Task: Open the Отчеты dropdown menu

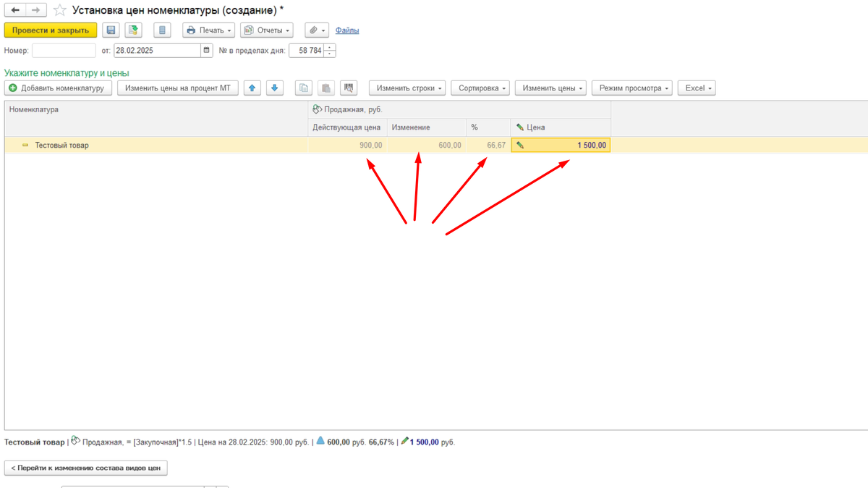Action: click(267, 30)
